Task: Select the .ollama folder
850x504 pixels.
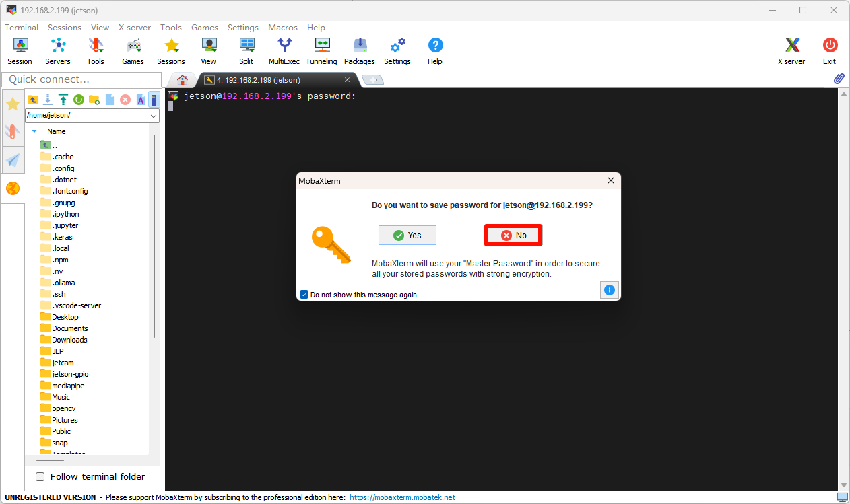Action: pos(63,283)
